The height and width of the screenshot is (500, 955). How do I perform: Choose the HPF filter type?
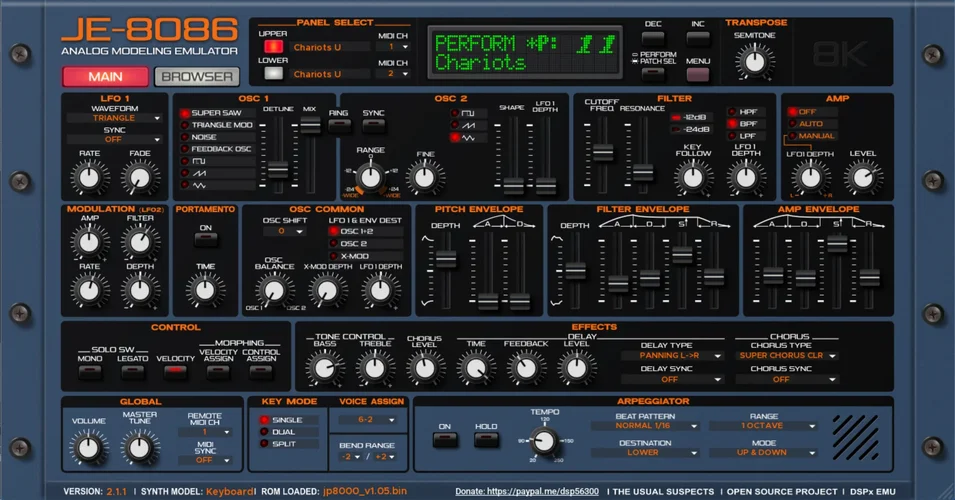click(744, 112)
